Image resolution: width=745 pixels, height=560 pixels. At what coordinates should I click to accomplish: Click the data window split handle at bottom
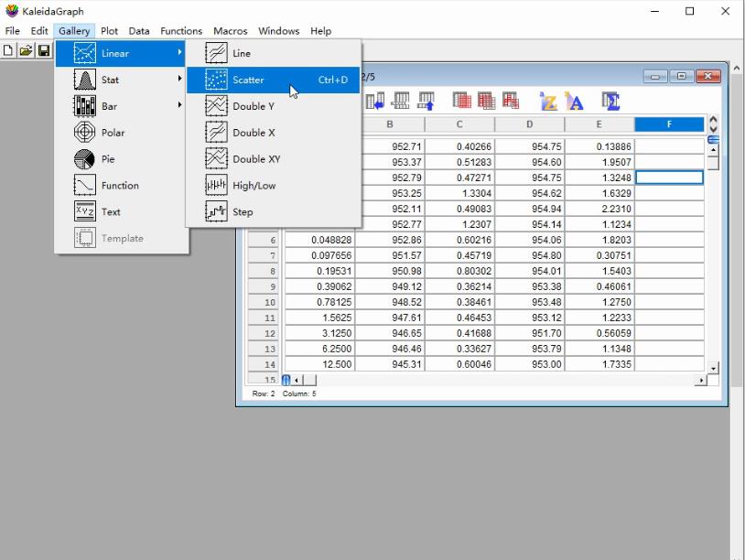286,380
